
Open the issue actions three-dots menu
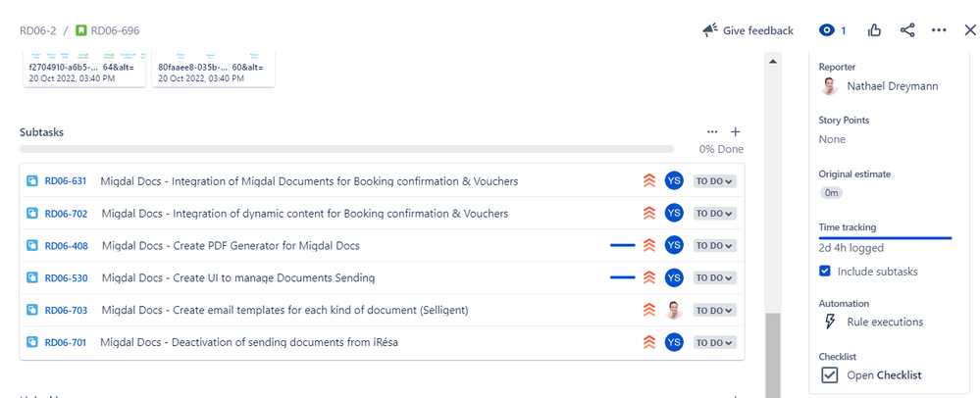939,30
